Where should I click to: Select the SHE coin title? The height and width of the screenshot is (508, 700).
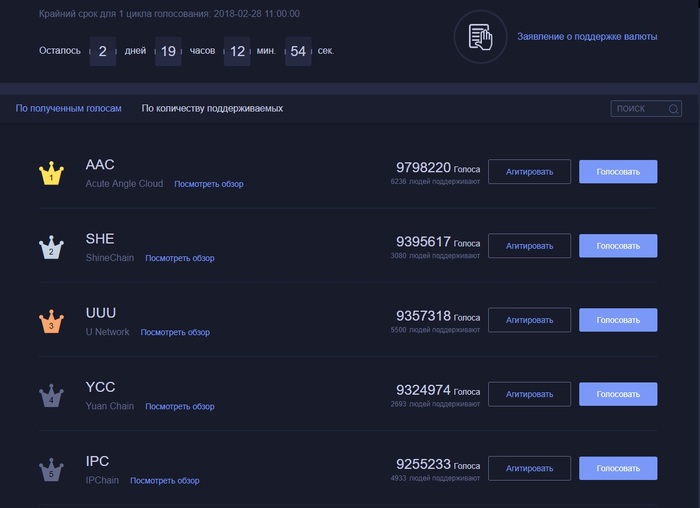tap(100, 238)
